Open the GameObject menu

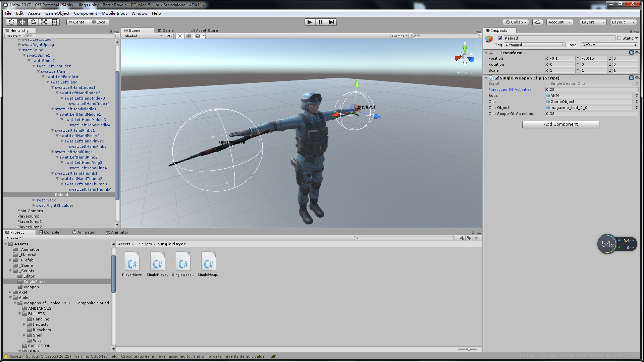[57, 13]
